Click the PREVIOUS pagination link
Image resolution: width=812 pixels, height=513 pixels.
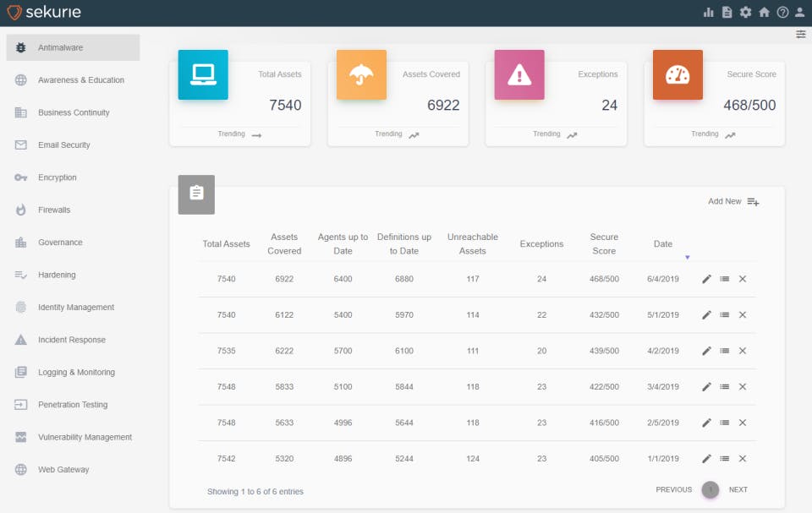coord(673,489)
